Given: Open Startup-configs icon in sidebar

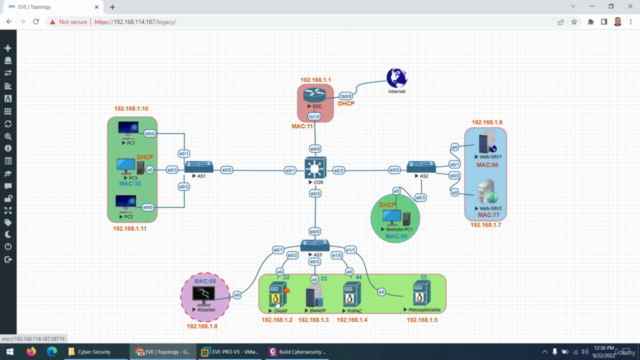Looking at the screenshot, I should click(8, 86).
